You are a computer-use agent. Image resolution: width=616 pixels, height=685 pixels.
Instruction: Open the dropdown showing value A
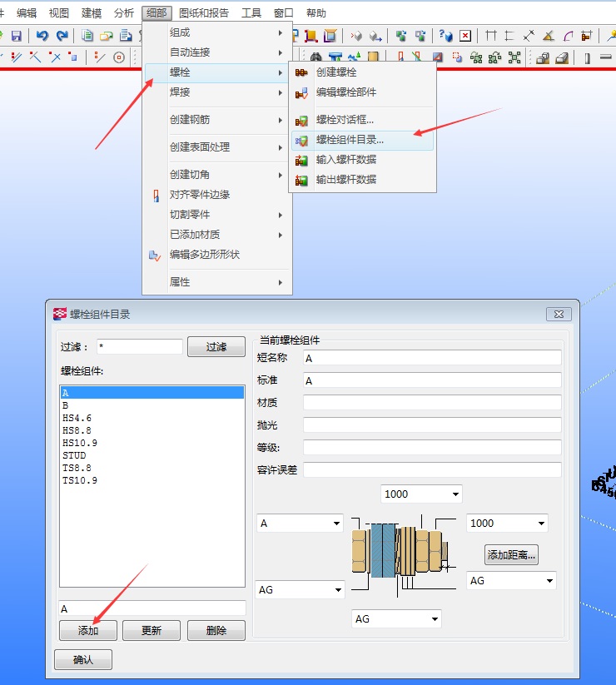(300, 524)
